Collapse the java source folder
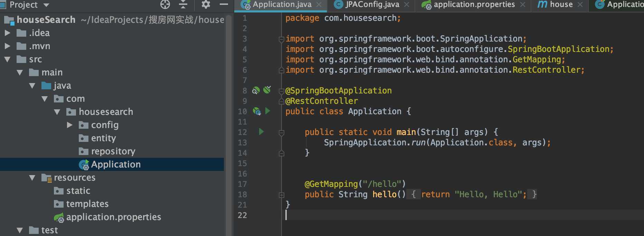This screenshot has height=236, width=644. pos(32,86)
